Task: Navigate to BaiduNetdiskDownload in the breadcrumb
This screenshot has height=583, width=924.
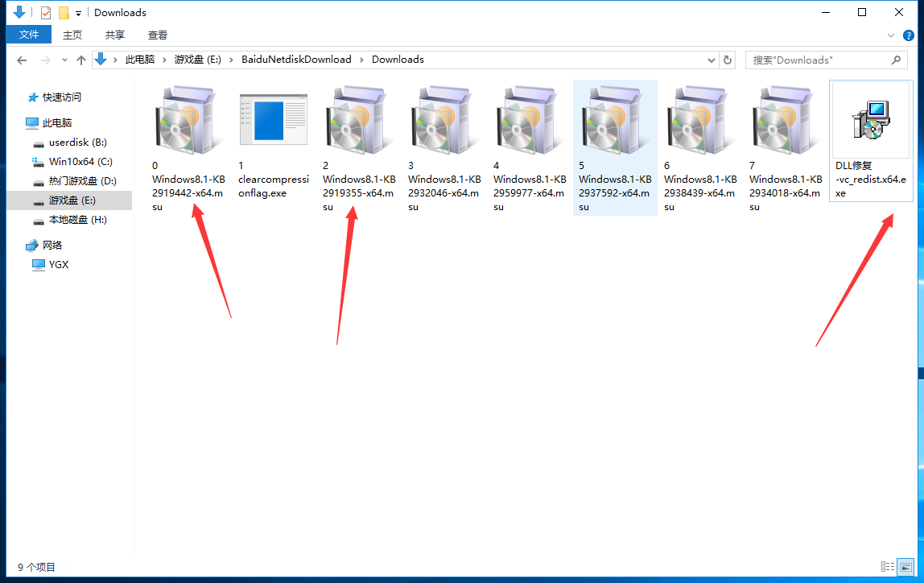Action: click(296, 60)
